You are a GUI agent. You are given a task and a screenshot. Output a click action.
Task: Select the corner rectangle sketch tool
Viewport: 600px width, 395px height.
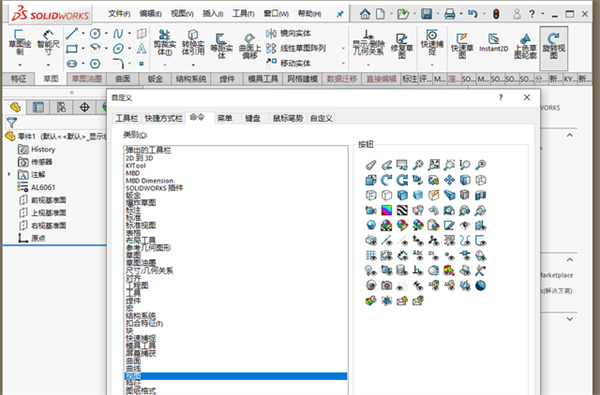(72, 49)
